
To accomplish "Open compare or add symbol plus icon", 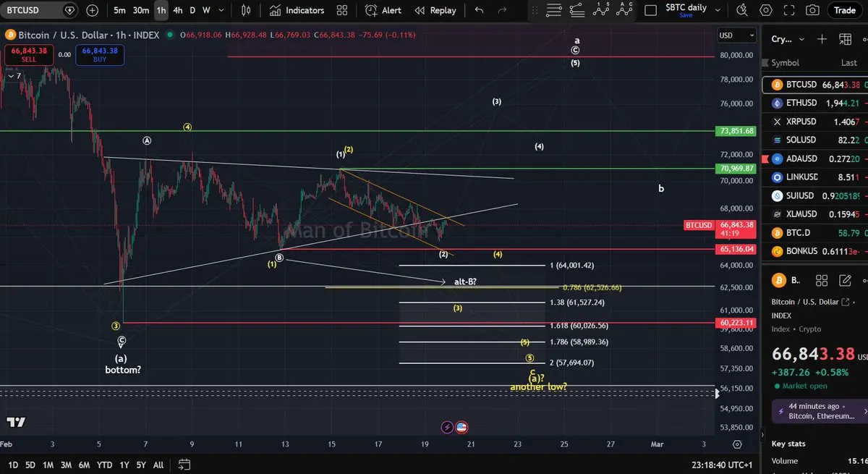I will 93,10.
